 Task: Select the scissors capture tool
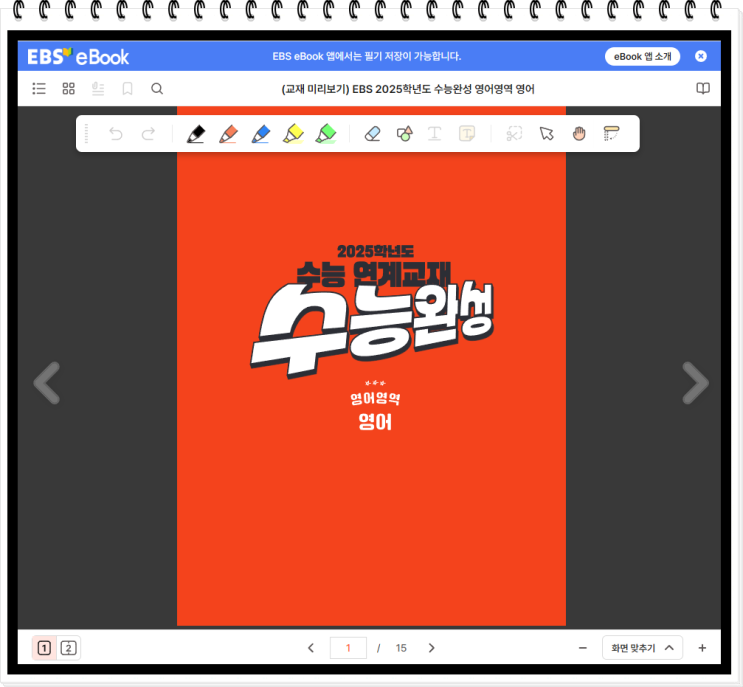pyautogui.click(x=514, y=134)
